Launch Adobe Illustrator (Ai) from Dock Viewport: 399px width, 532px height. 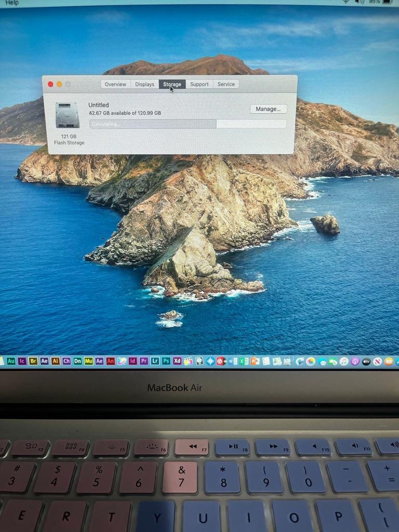(55, 361)
